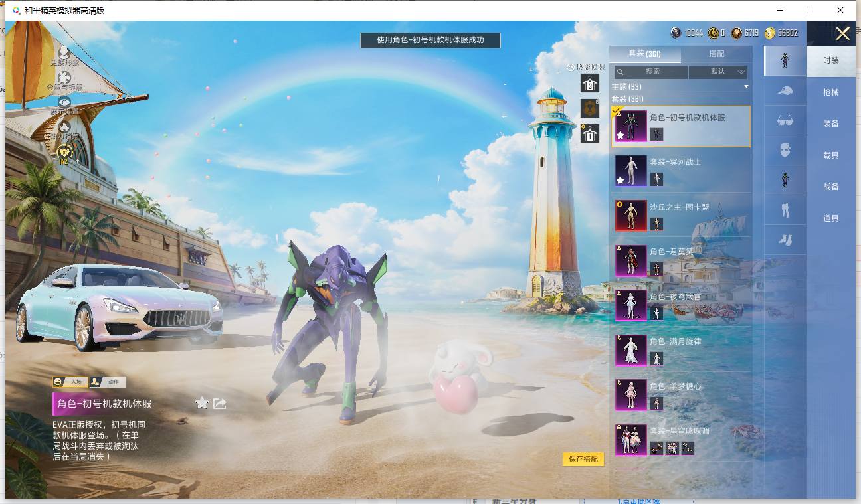Click the 搜索 search field
This screenshot has width=861, height=504.
click(x=650, y=72)
